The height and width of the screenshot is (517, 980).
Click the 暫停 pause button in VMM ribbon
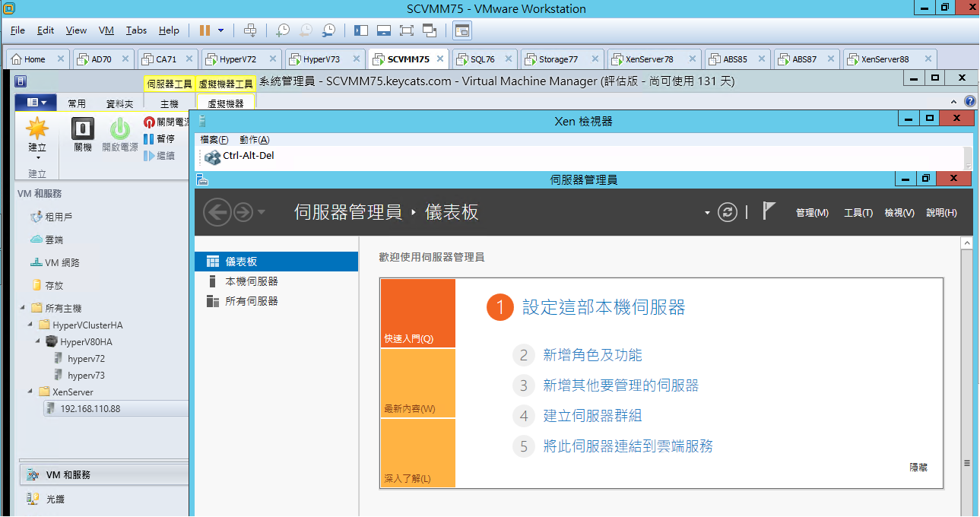pyautogui.click(x=159, y=138)
